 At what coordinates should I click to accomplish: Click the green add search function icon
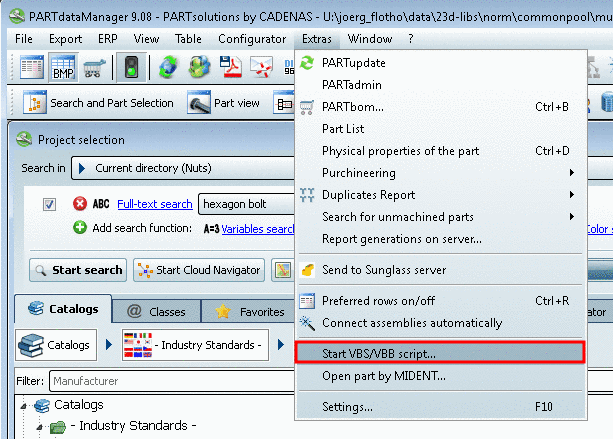[x=80, y=228]
